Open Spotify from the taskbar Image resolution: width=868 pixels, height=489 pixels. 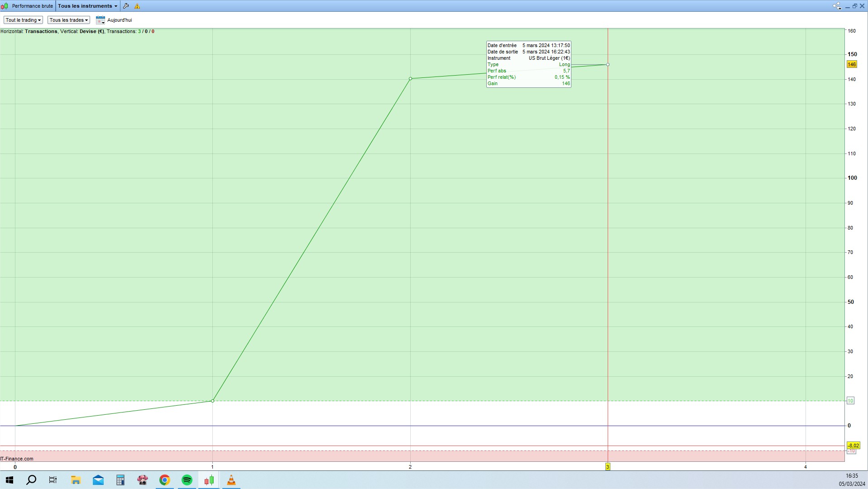[x=187, y=480]
